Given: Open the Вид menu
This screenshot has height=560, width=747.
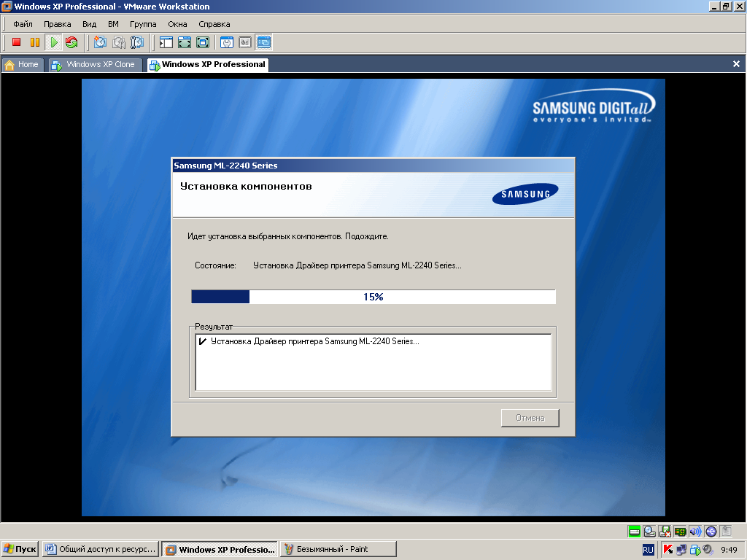Looking at the screenshot, I should coord(89,24).
